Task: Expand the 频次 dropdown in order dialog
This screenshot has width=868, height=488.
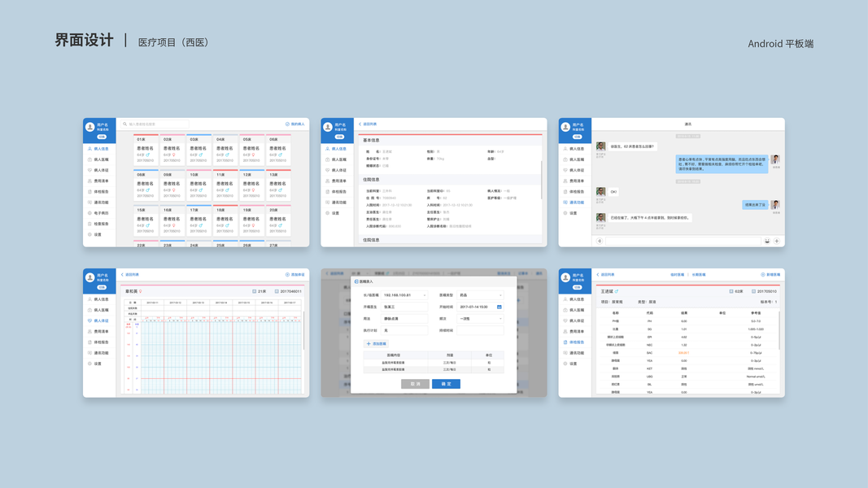Action: pos(480,319)
